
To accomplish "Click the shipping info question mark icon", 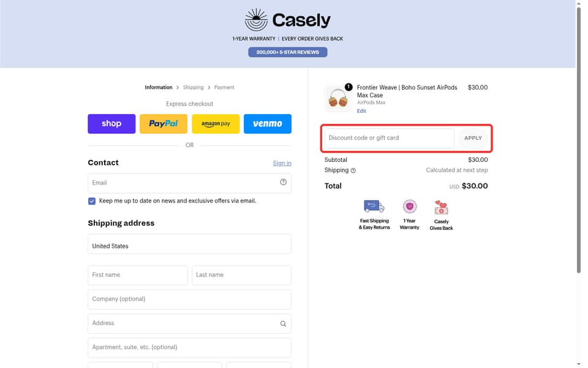I will [353, 171].
